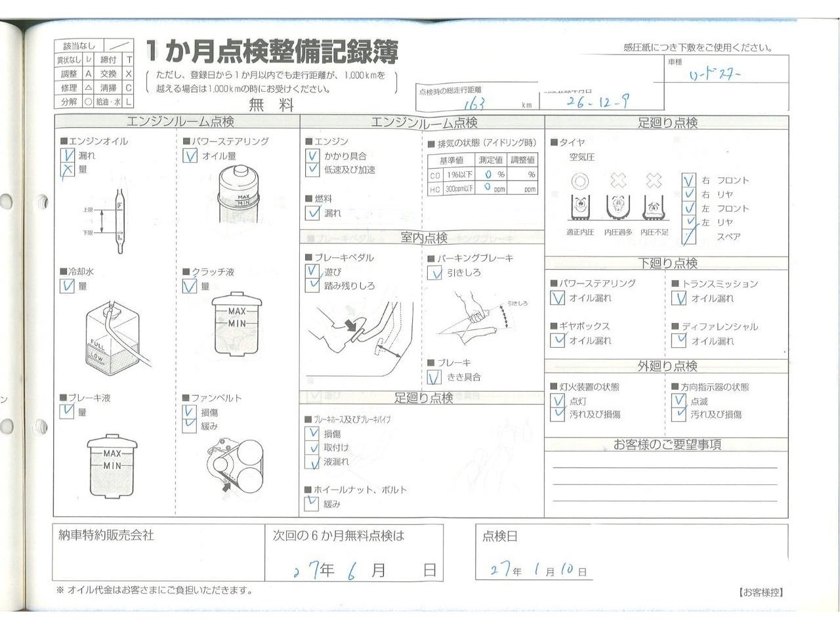The width and height of the screenshot is (840, 630).
Task: Toggle the engine oil 漏れ checkbox
Action: click(67, 156)
